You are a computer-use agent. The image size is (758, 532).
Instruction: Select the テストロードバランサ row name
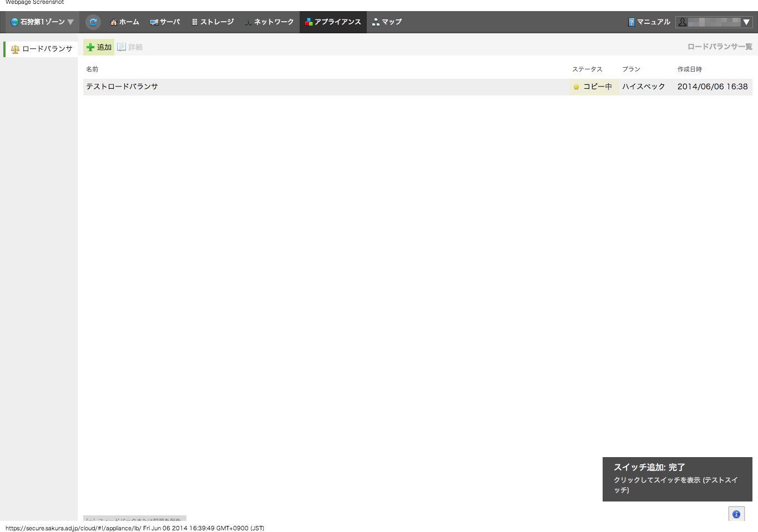click(x=122, y=87)
